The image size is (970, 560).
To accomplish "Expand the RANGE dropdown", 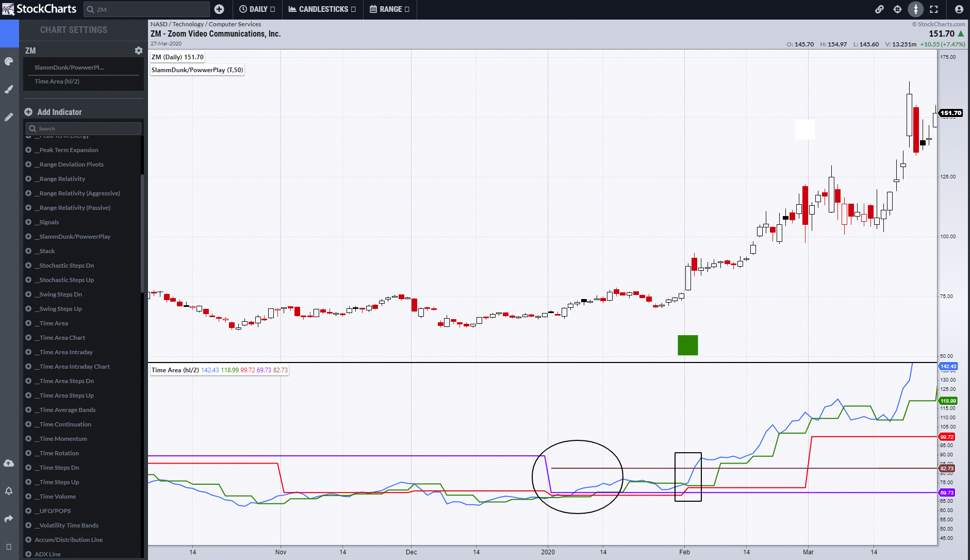I will (x=389, y=9).
